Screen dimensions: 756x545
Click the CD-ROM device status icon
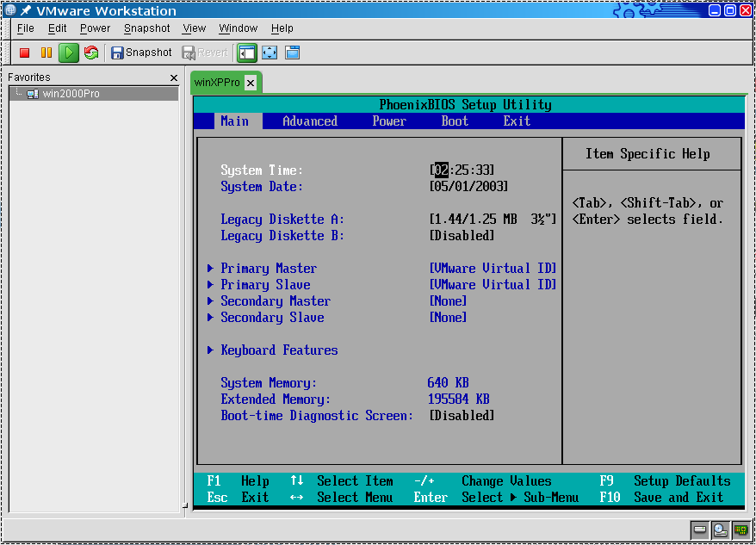coord(721,530)
